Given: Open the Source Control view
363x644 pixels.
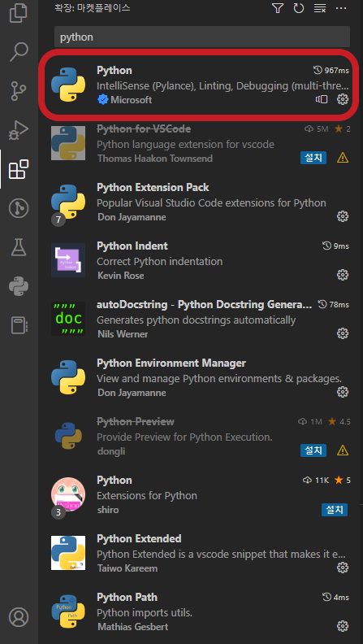Looking at the screenshot, I should coord(19,91).
